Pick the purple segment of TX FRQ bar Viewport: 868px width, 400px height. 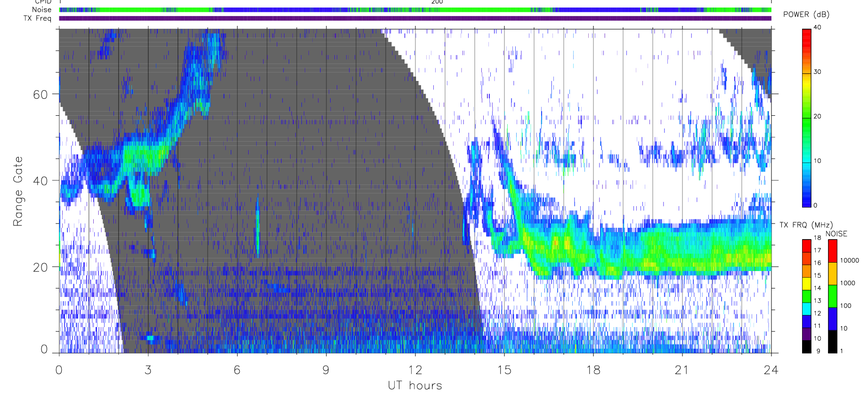click(x=807, y=334)
